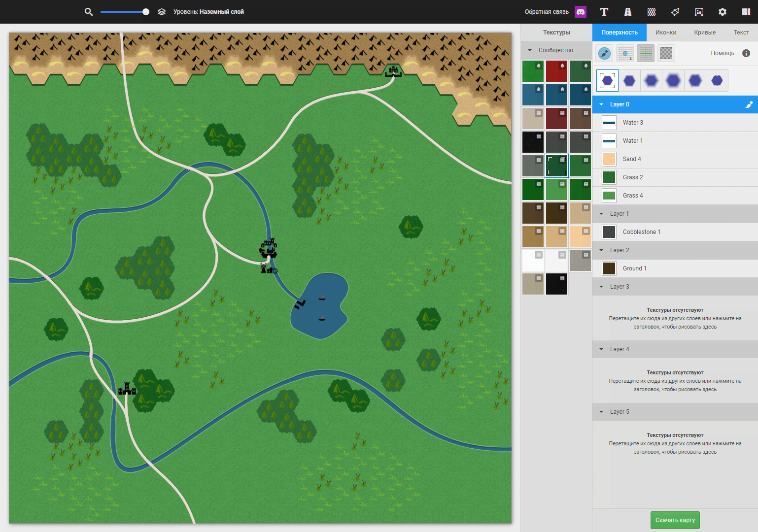Select the road tool icon
Screen dimensions: 758x532
coord(628,12)
